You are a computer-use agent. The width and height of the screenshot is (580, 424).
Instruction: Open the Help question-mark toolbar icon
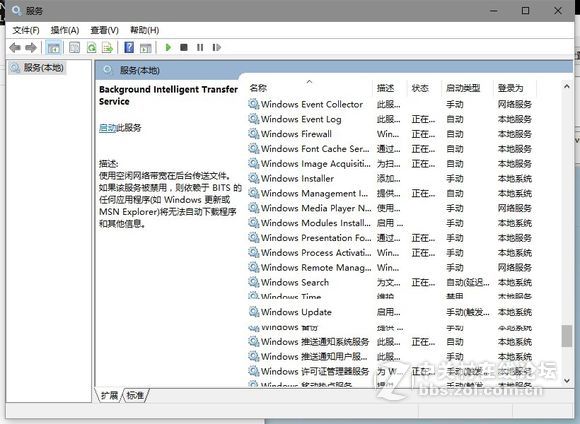[x=129, y=47]
